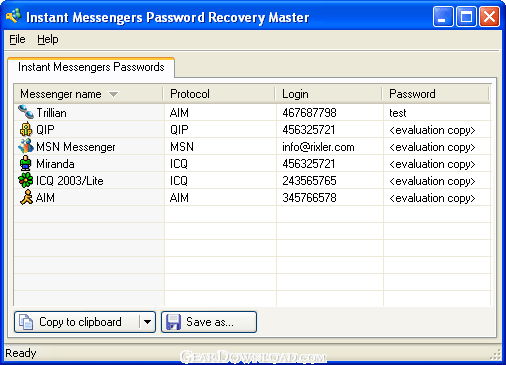Image resolution: width=506 pixels, height=365 pixels.
Task: Click the Trillian messenger icon
Action: point(26,112)
